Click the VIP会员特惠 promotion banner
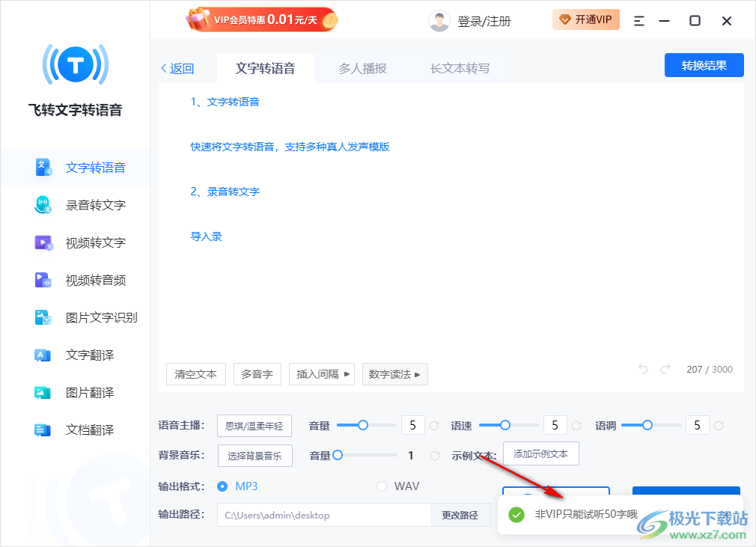Viewport: 756px width, 547px height. point(262,19)
